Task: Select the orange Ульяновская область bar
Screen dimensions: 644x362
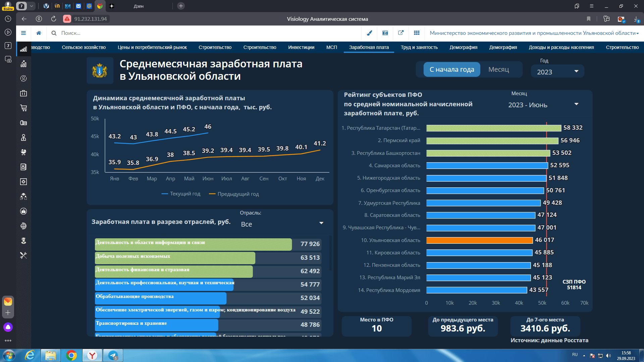Action: (x=479, y=240)
